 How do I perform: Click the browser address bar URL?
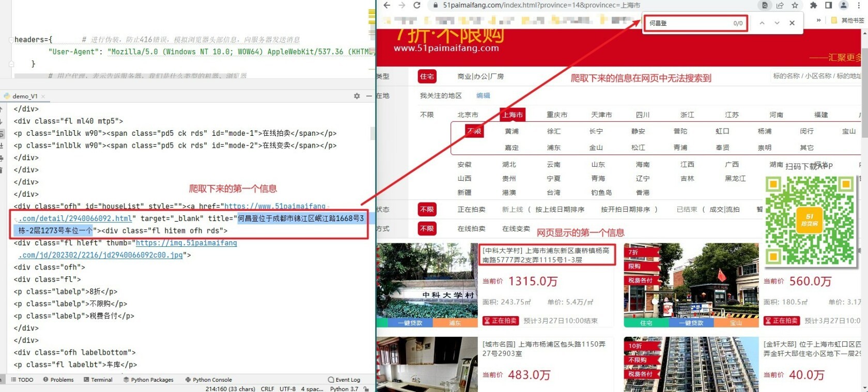tap(541, 5)
